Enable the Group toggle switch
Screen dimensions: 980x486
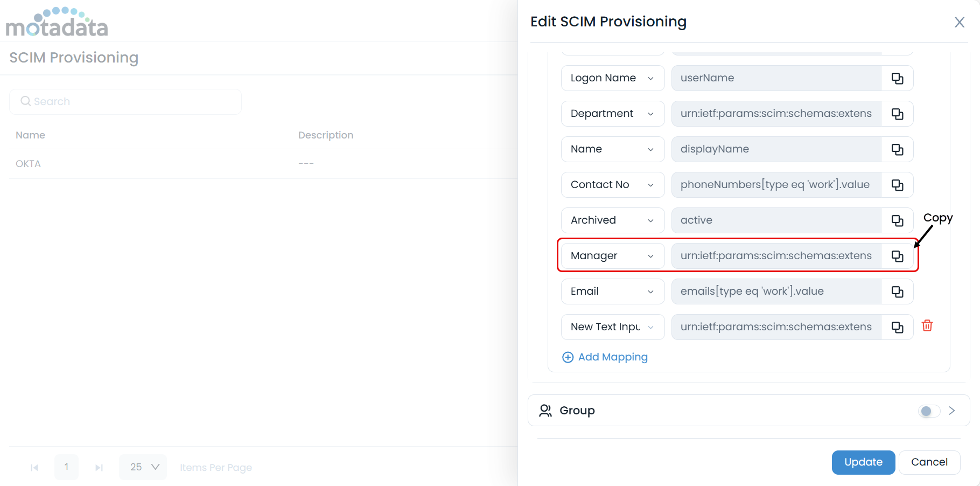pyautogui.click(x=929, y=411)
